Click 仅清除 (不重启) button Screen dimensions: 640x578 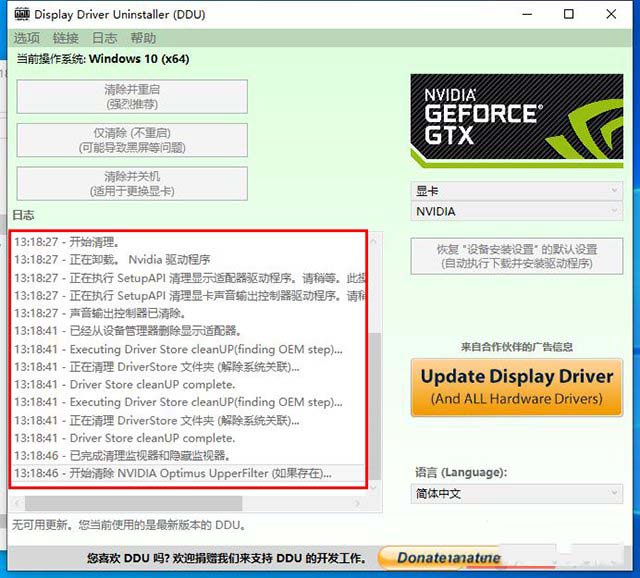[132, 140]
